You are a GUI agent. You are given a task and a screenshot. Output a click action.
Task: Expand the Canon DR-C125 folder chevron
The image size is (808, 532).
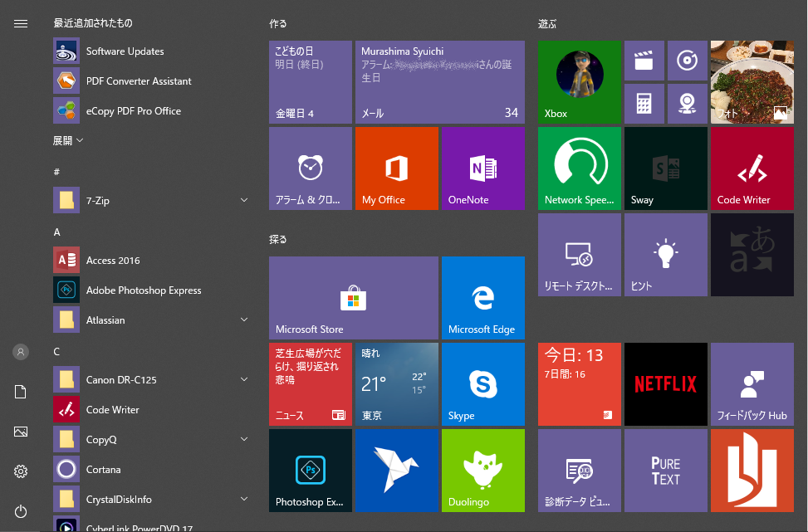pyautogui.click(x=244, y=379)
